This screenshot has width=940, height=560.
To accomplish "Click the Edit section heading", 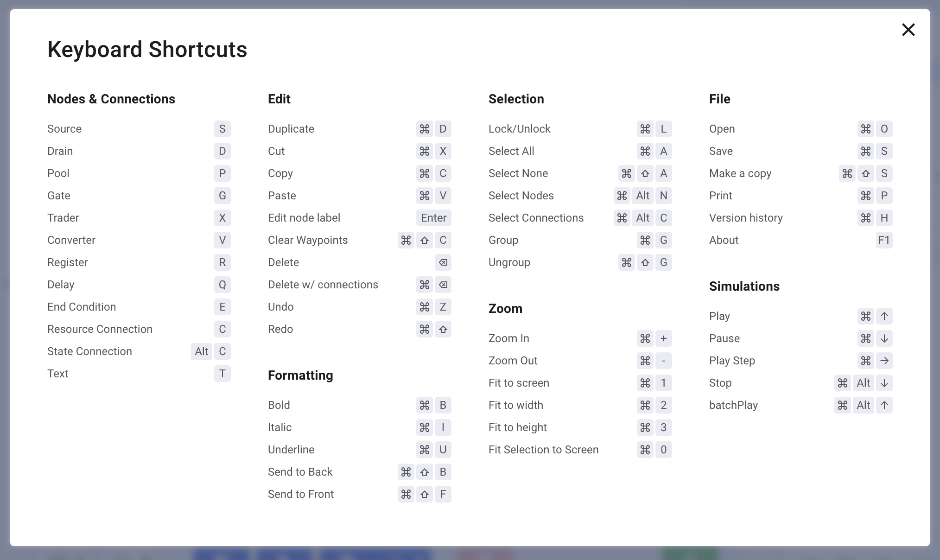I will 279,99.
